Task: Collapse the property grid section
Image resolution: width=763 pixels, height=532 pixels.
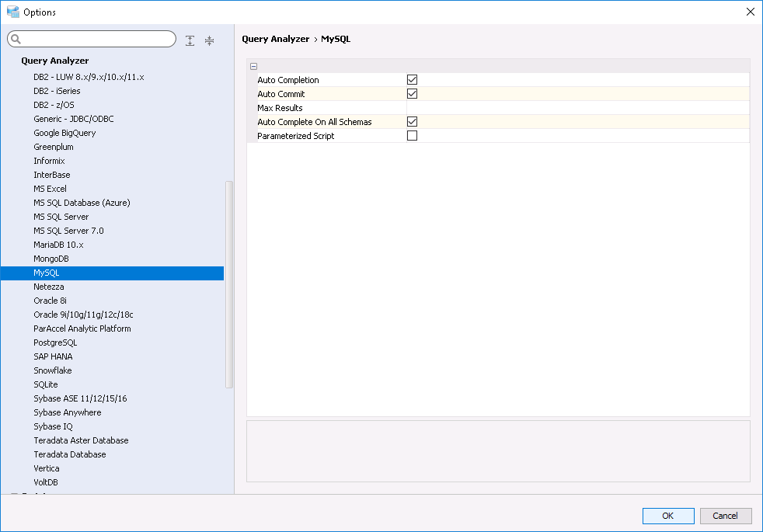Action: coord(254,67)
